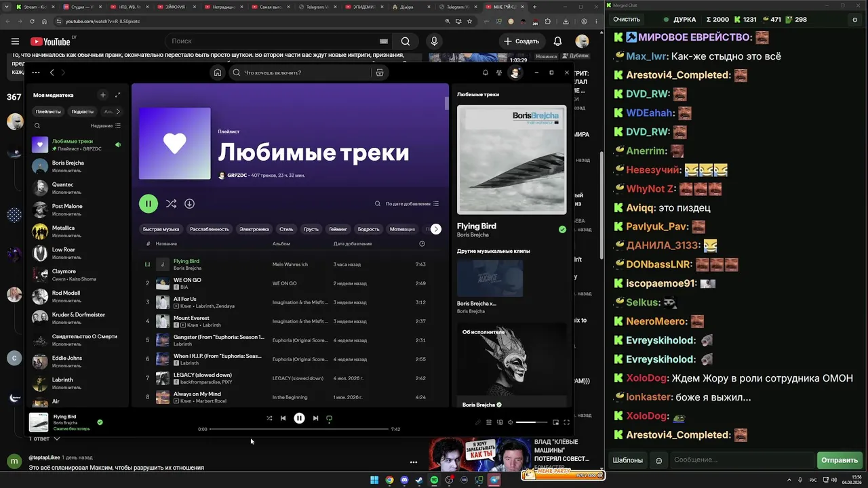Toggle shuffle next to the playlist play button

171,203
